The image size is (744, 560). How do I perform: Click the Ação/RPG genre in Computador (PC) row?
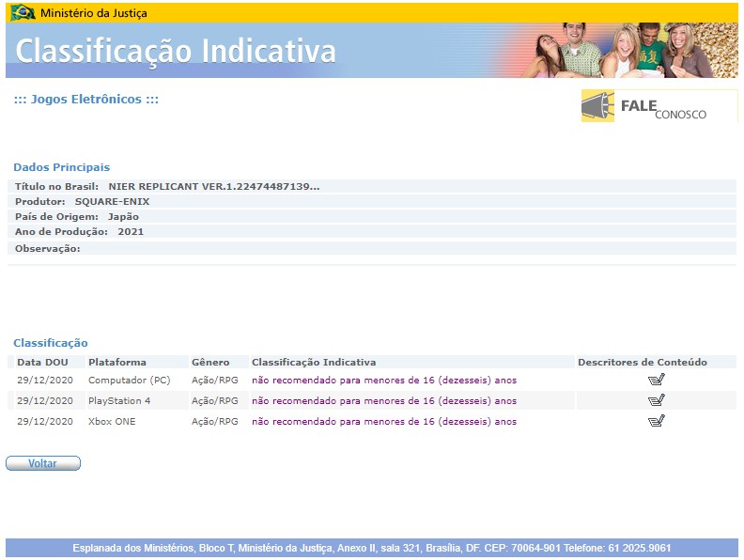click(214, 381)
